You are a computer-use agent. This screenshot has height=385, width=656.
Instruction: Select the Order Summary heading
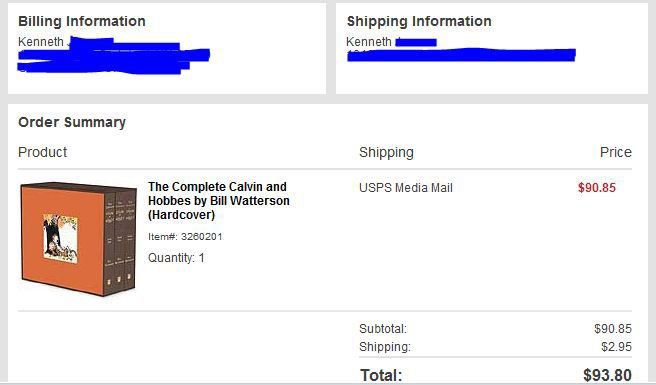(x=72, y=122)
